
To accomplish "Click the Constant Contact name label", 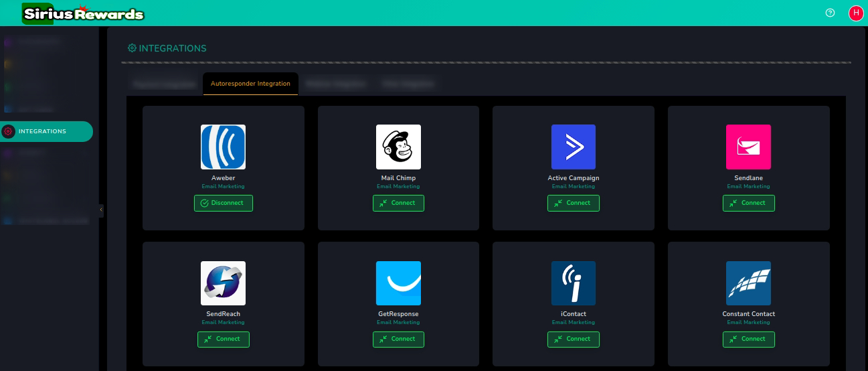I will coord(749,314).
